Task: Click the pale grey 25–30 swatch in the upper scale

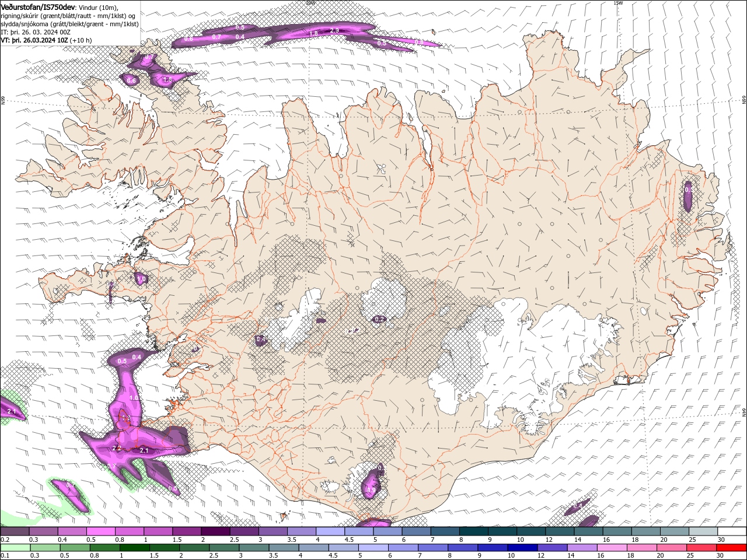Action: [x=703, y=531]
